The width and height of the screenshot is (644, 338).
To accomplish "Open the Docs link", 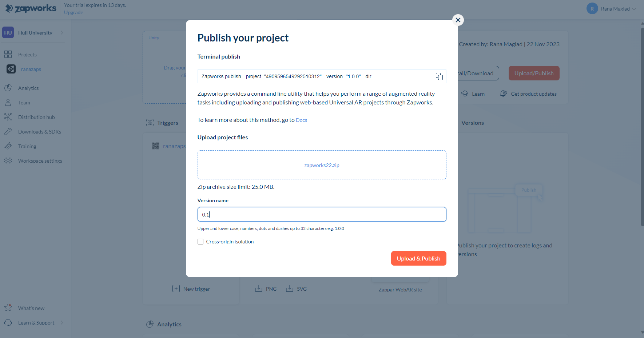I will coord(301,120).
